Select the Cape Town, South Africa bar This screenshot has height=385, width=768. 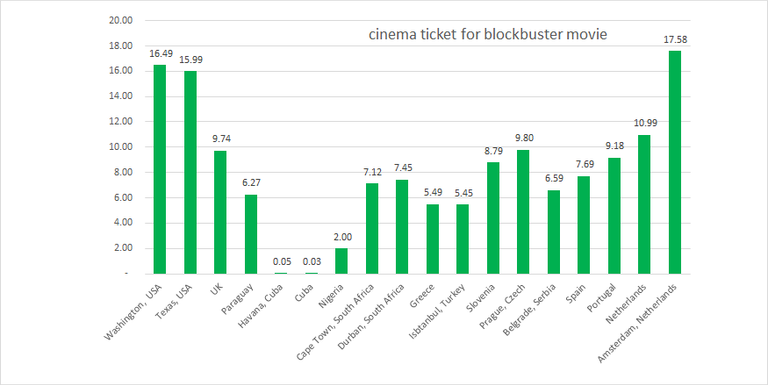[x=372, y=229]
